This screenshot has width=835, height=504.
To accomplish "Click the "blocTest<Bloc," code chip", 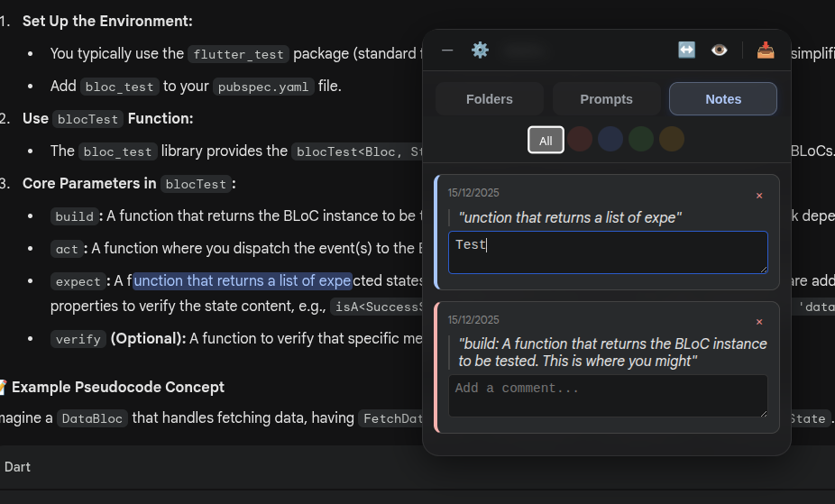I will 357,151.
